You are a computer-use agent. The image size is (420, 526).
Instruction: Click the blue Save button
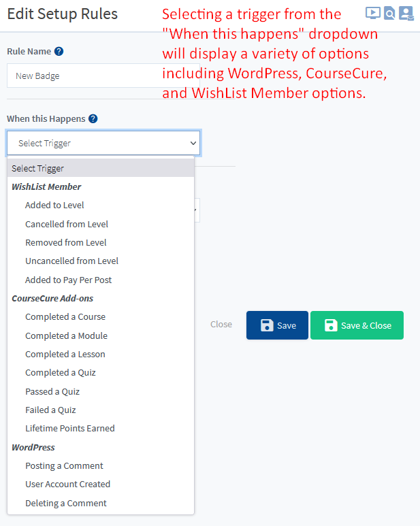(x=277, y=325)
